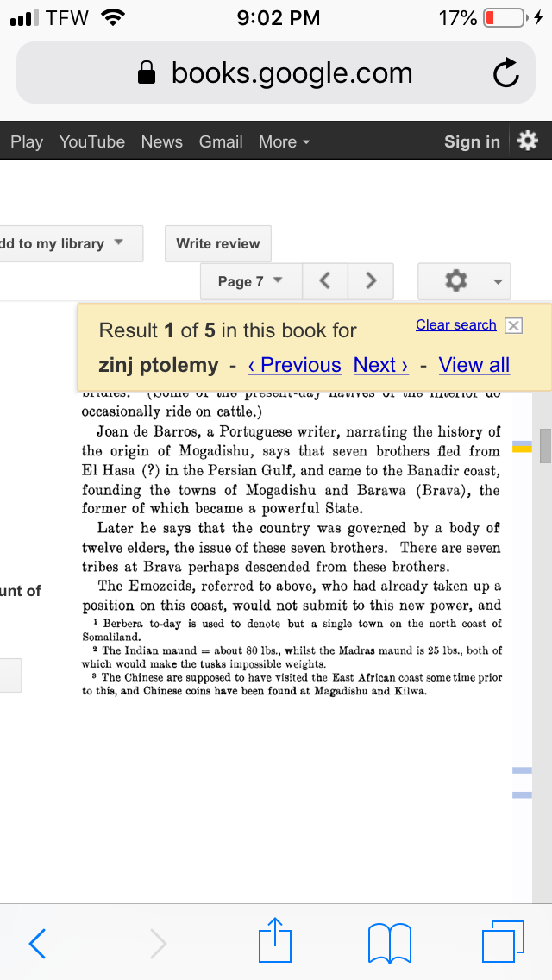
Task: Reload the page with the refresh icon
Action: 506,74
